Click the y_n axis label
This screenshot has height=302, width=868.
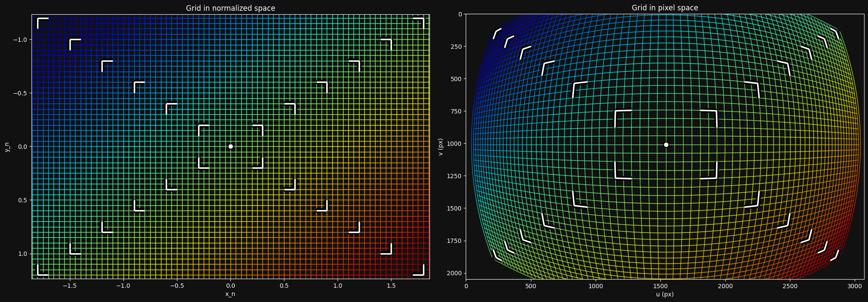click(7, 147)
